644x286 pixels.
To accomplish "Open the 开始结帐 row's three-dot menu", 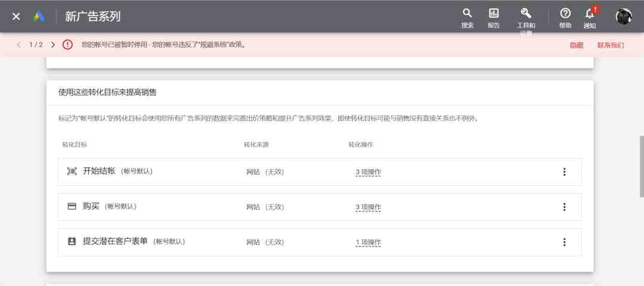I will pyautogui.click(x=564, y=172).
